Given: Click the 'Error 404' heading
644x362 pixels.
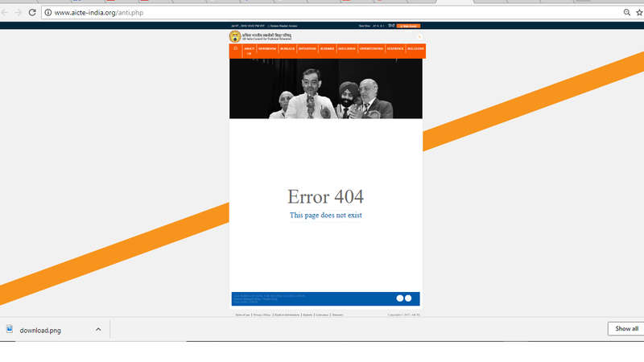Looking at the screenshot, I should click(326, 196).
